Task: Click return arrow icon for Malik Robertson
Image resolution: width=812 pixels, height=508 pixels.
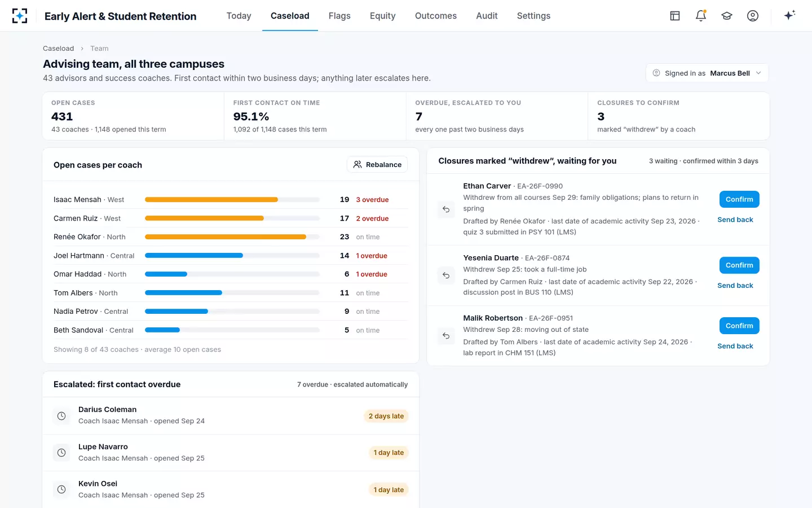Action: point(446,336)
